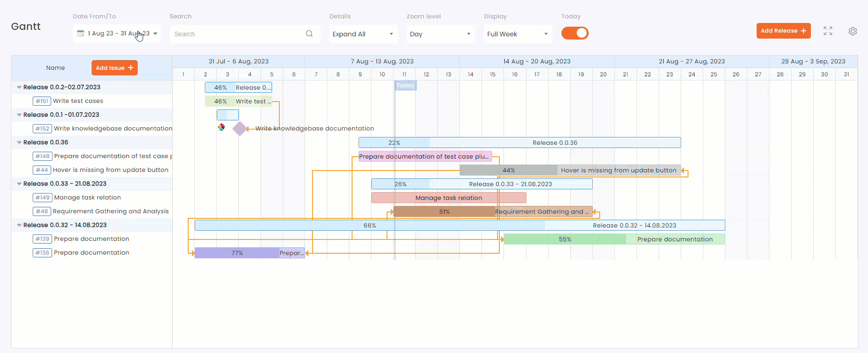Viewport: 868px width, 353px height.
Task: Open the Full Week display dropdown
Action: [518, 34]
